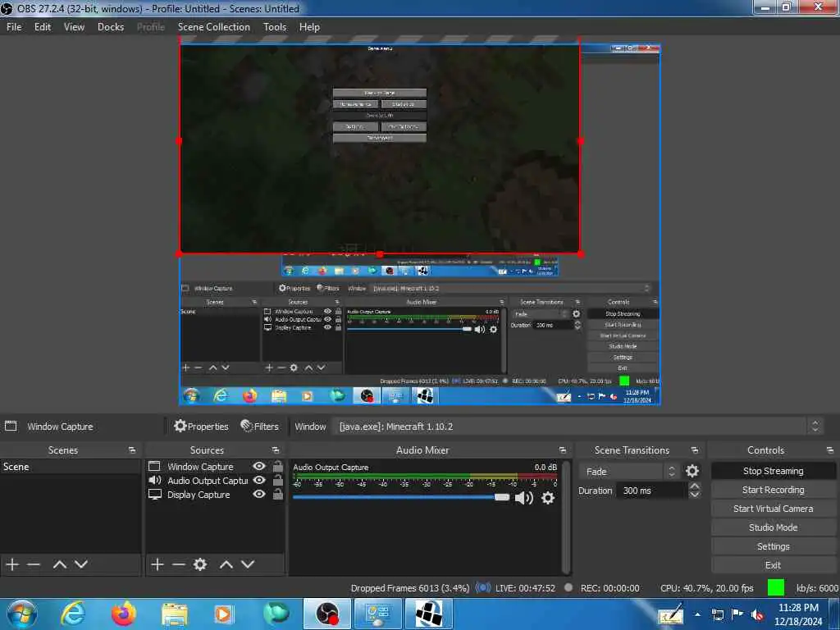Viewport: 840px width, 630px height.
Task: Show hidden icons in system tray
Action: pyautogui.click(x=697, y=614)
